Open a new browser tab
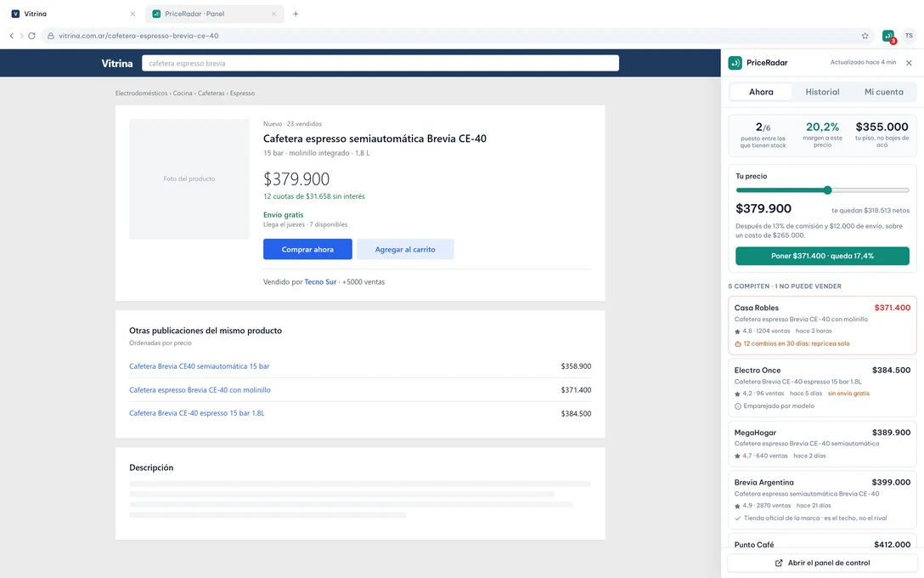 [296, 14]
